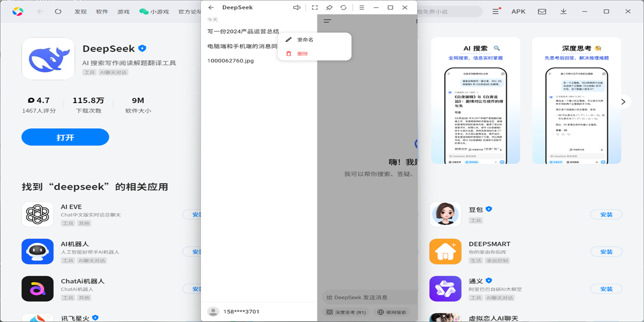Pin the DeepSeek window on top
Screen dimensions: 644x322
(329, 8)
